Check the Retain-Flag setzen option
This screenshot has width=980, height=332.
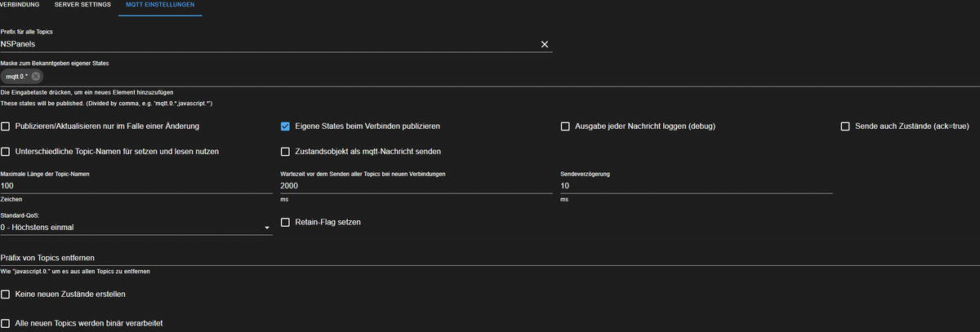tap(286, 222)
